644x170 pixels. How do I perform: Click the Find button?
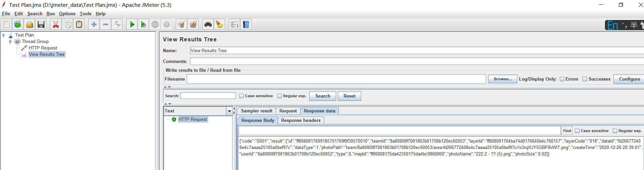[567, 131]
